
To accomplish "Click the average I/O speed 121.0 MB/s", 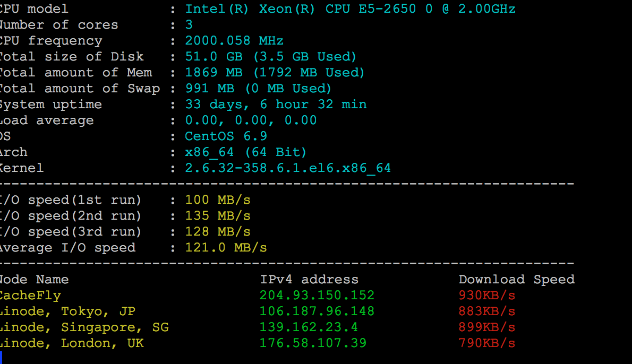I will coord(226,248).
